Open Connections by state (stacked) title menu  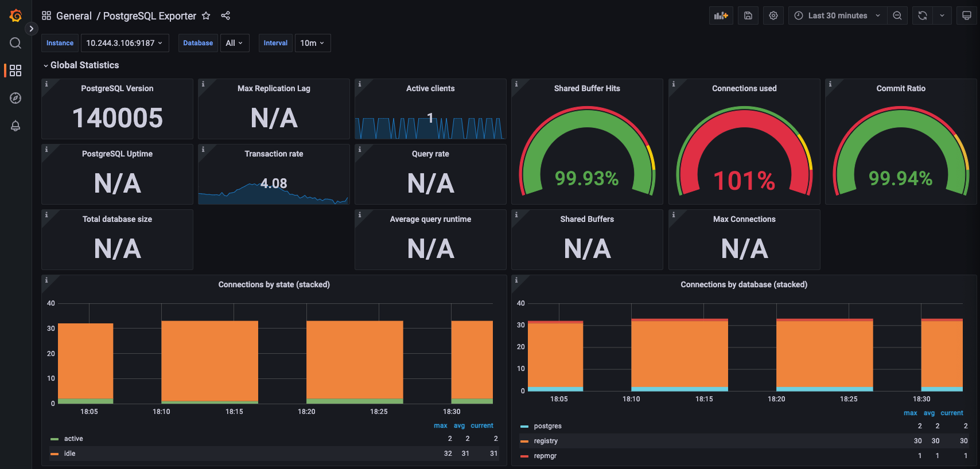(274, 284)
